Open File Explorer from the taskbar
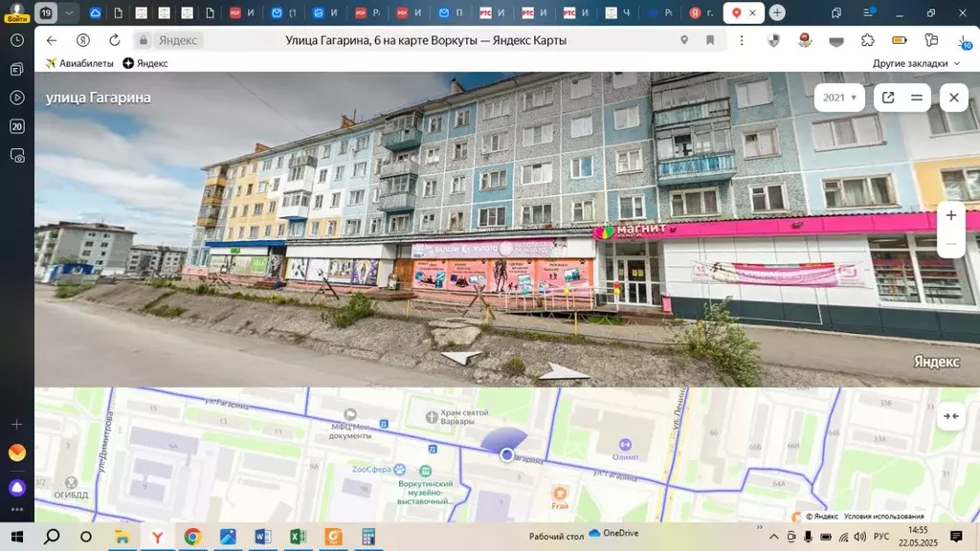Screen dimensions: 980x551 (x=122, y=537)
